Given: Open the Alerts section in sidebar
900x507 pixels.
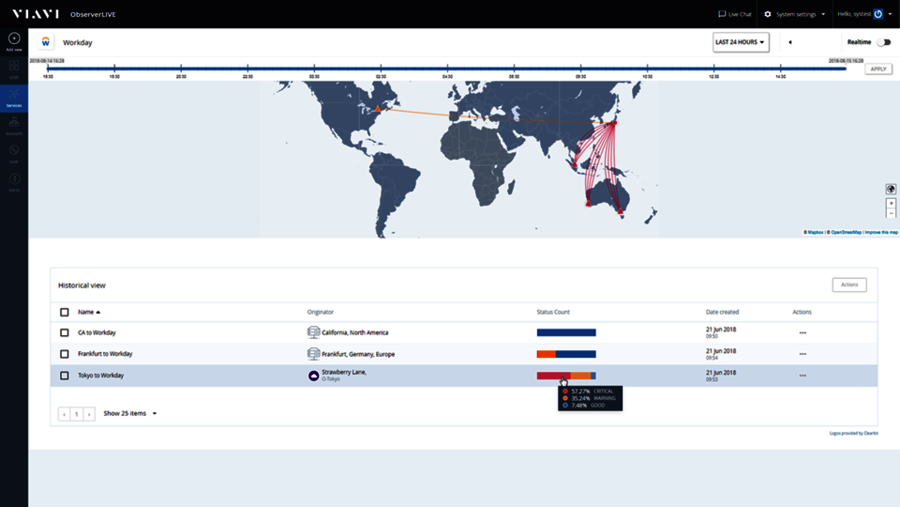Looking at the screenshot, I should tap(14, 181).
